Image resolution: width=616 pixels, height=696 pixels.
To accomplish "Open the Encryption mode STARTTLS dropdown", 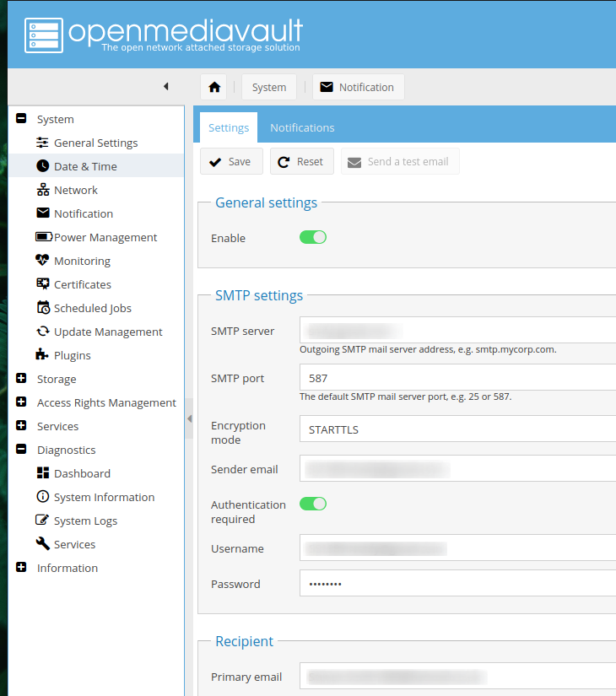I will (457, 429).
